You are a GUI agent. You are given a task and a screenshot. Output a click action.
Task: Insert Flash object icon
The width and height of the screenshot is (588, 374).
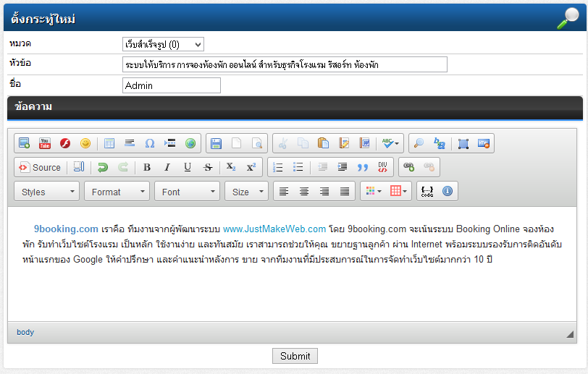click(65, 143)
